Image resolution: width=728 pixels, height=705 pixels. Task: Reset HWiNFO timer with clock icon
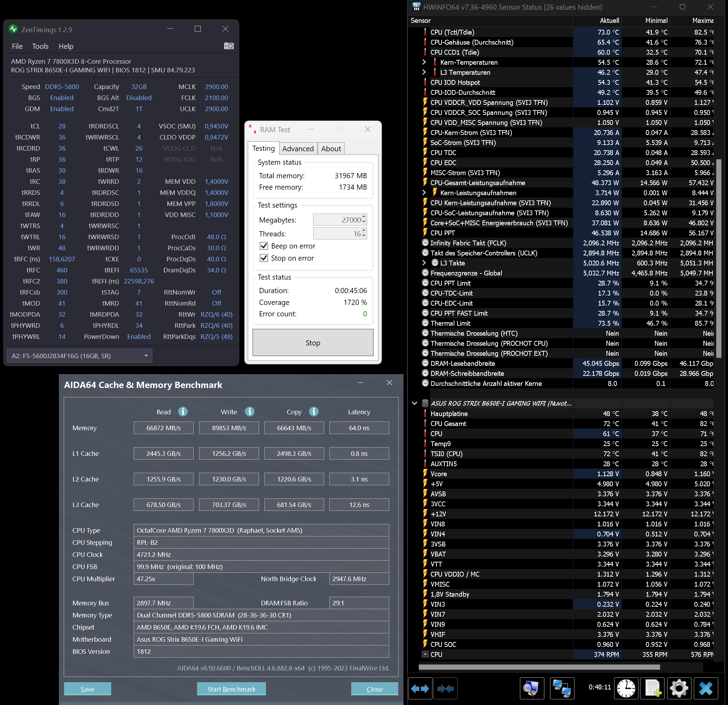[x=626, y=689]
